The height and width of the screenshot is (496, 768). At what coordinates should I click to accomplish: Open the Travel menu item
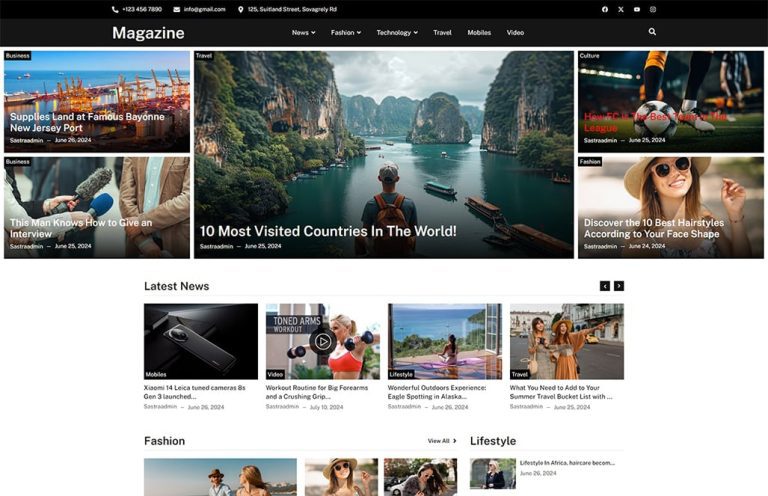pos(442,33)
